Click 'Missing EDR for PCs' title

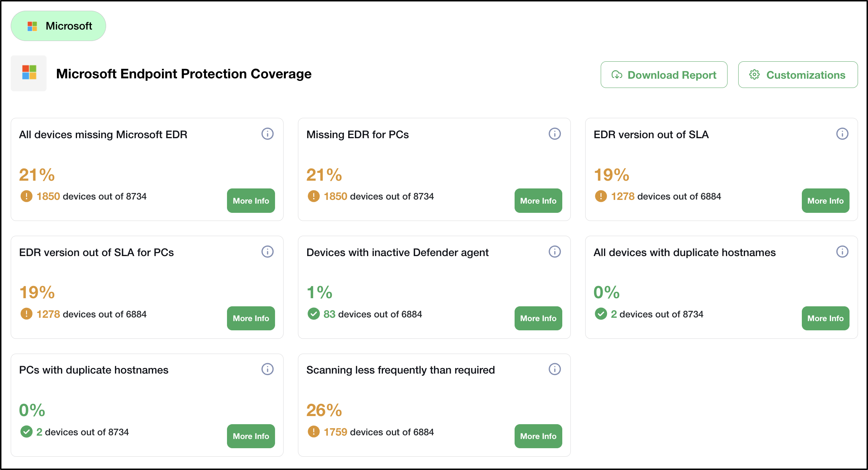pos(357,134)
